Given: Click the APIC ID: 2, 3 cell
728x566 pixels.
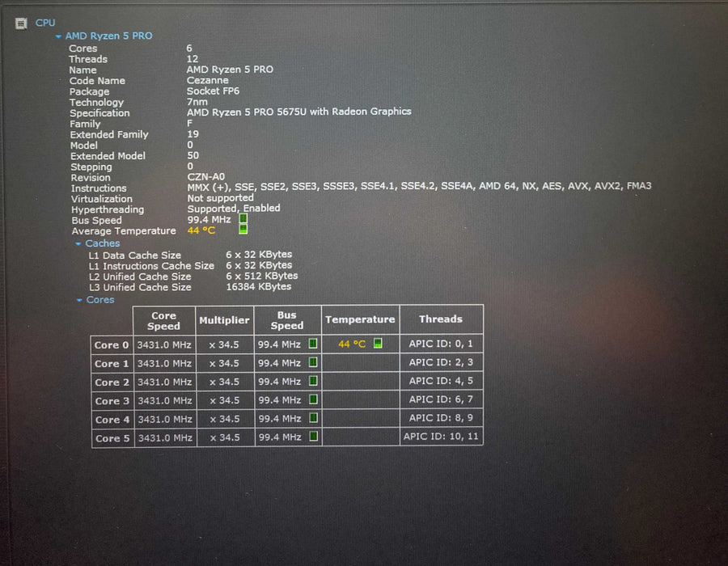Looking at the screenshot, I should point(441,362).
